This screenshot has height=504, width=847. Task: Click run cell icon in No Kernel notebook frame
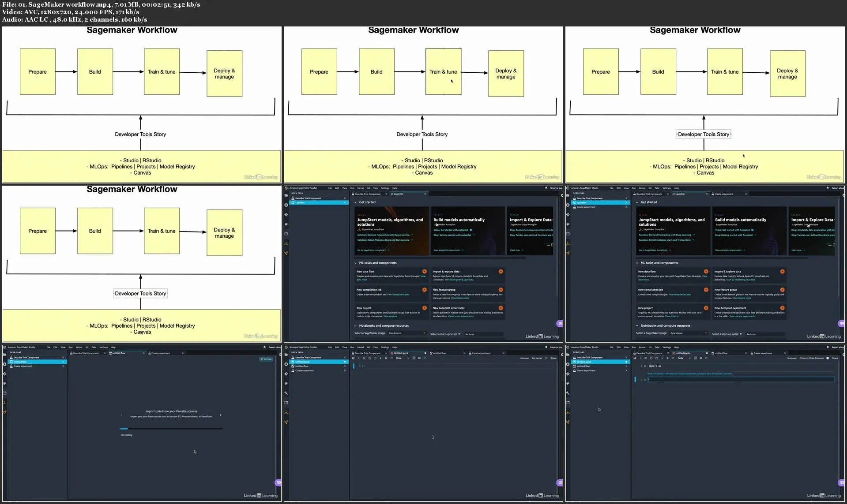coord(380,358)
